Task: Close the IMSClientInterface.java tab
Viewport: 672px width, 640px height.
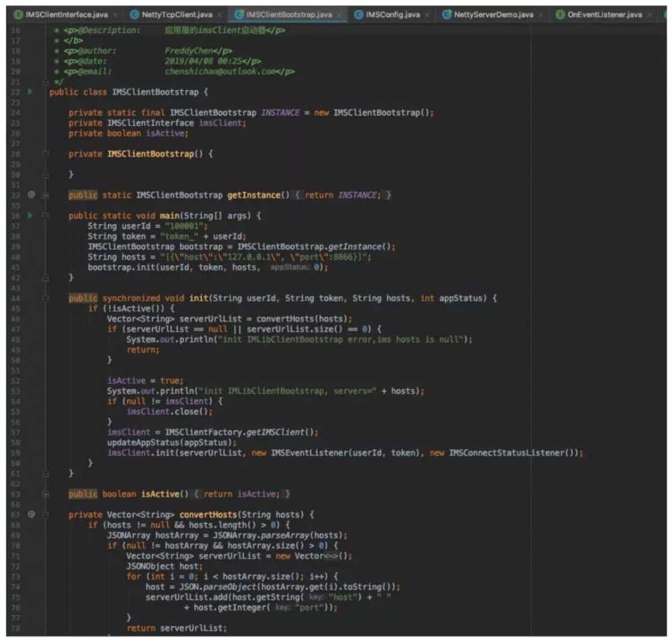Action: (x=115, y=15)
